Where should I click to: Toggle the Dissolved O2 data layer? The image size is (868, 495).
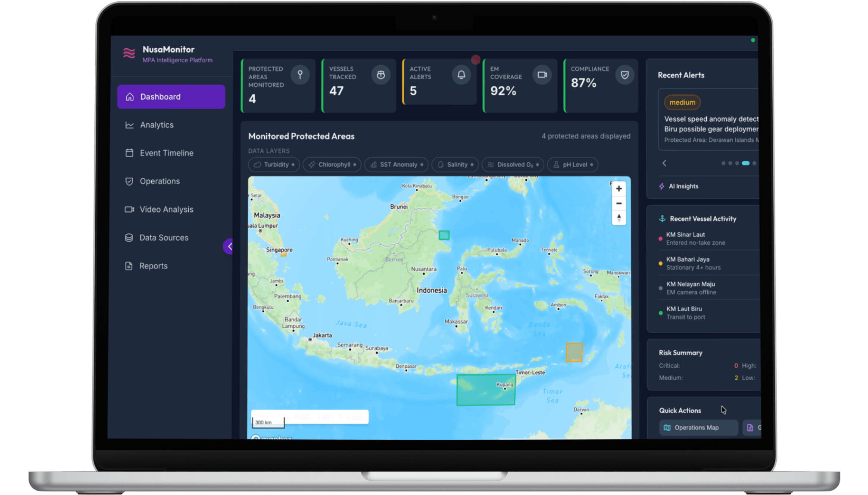pos(512,164)
